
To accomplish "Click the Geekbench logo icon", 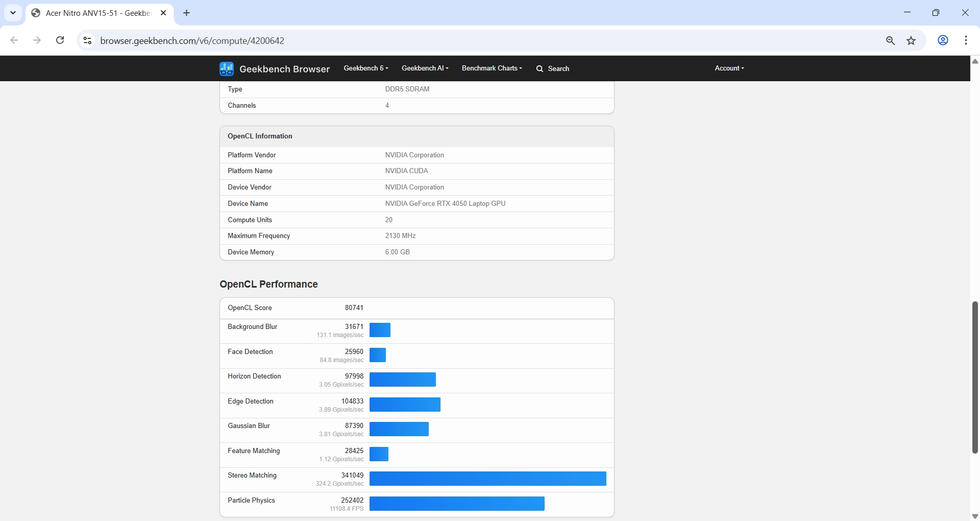I will (x=226, y=68).
